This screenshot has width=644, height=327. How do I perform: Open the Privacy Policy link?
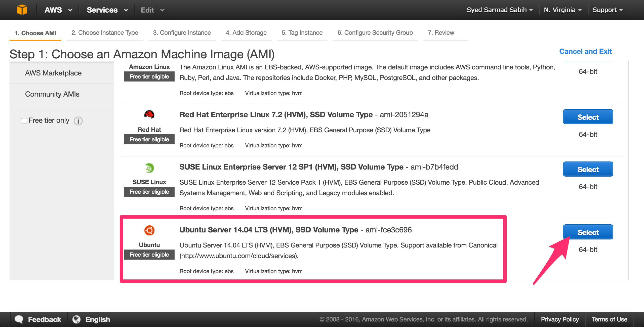click(560, 319)
